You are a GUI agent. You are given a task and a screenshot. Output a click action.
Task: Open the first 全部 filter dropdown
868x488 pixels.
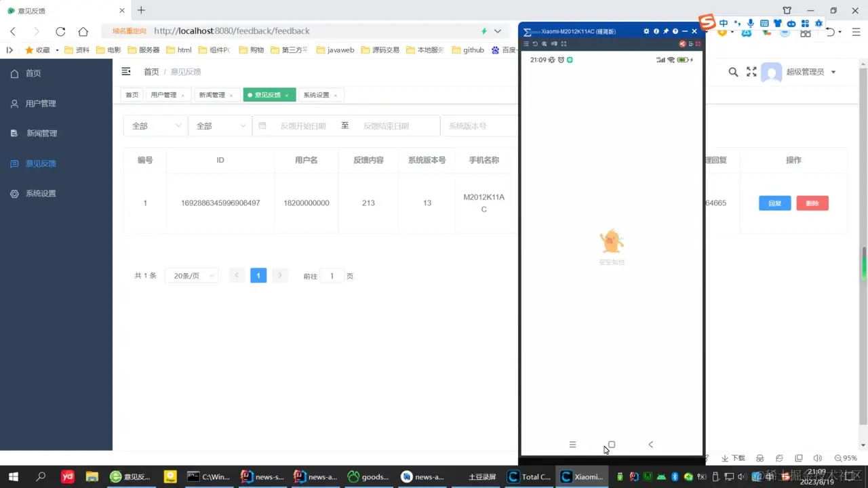click(x=155, y=126)
